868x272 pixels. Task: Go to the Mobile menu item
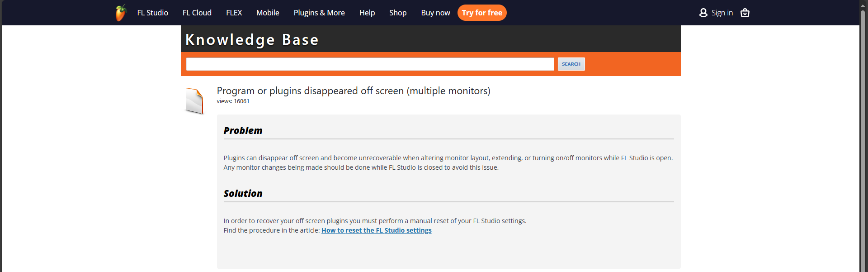pyautogui.click(x=268, y=13)
